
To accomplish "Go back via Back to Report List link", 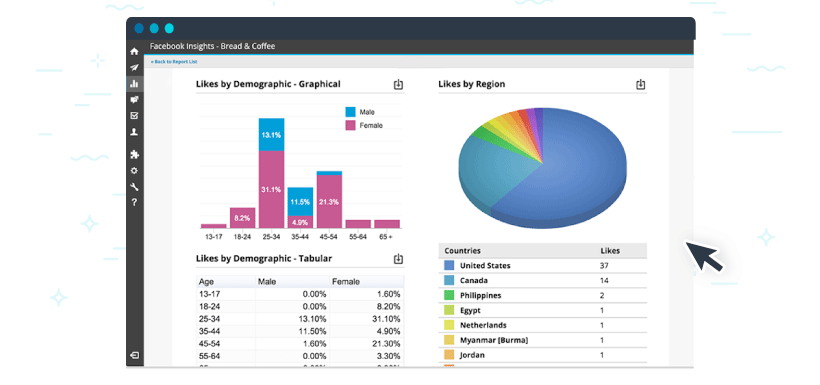I will click(174, 62).
